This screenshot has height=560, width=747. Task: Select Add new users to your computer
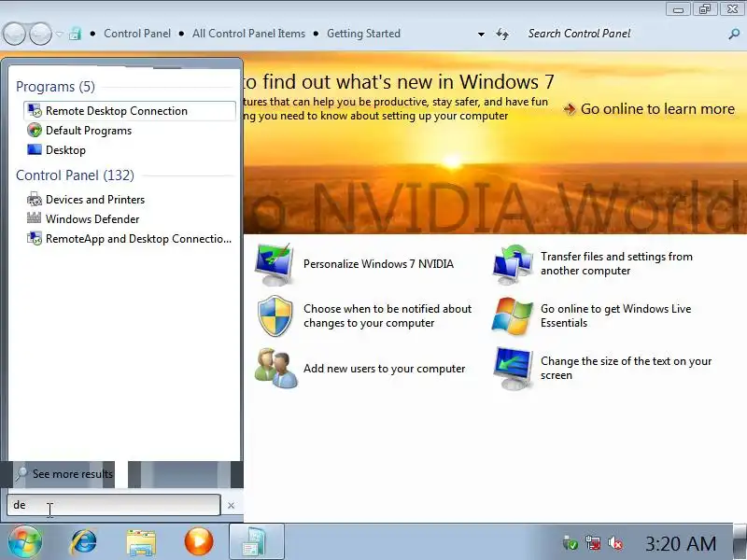pos(385,369)
